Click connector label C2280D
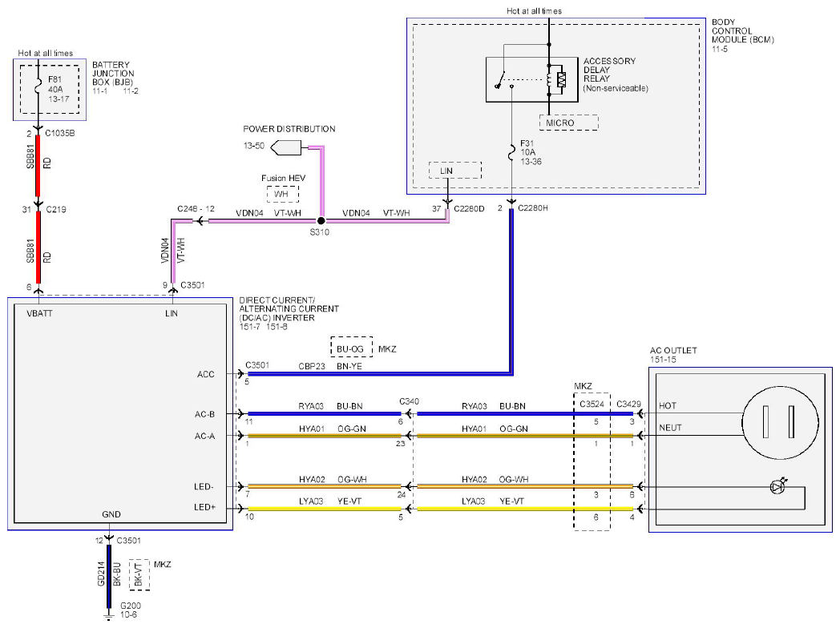 [469, 209]
